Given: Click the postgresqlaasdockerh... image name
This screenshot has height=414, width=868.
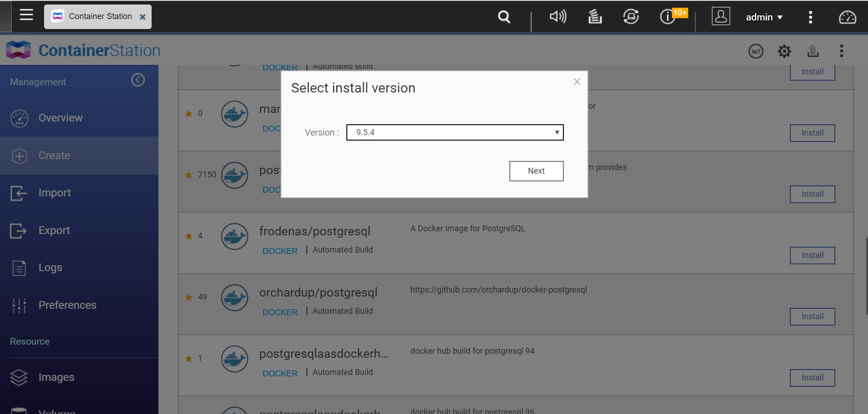Looking at the screenshot, I should coord(324,354).
